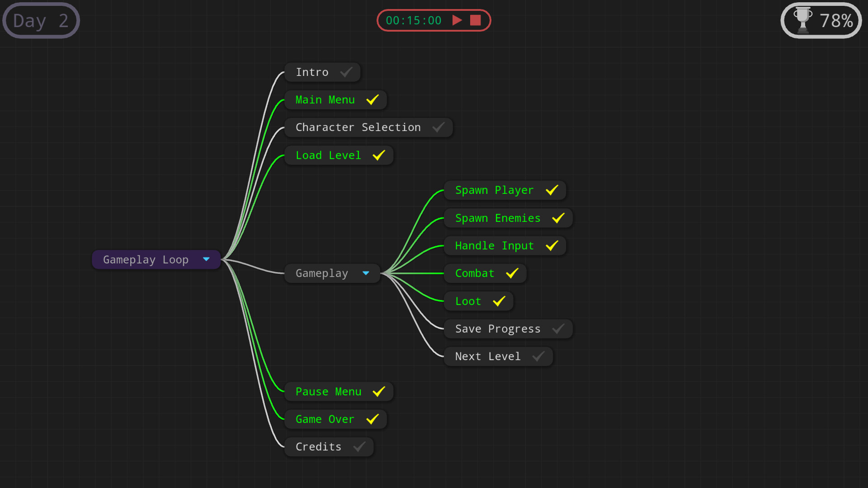Uncheck the Spawn Player checkmark
The image size is (868, 488).
click(552, 190)
